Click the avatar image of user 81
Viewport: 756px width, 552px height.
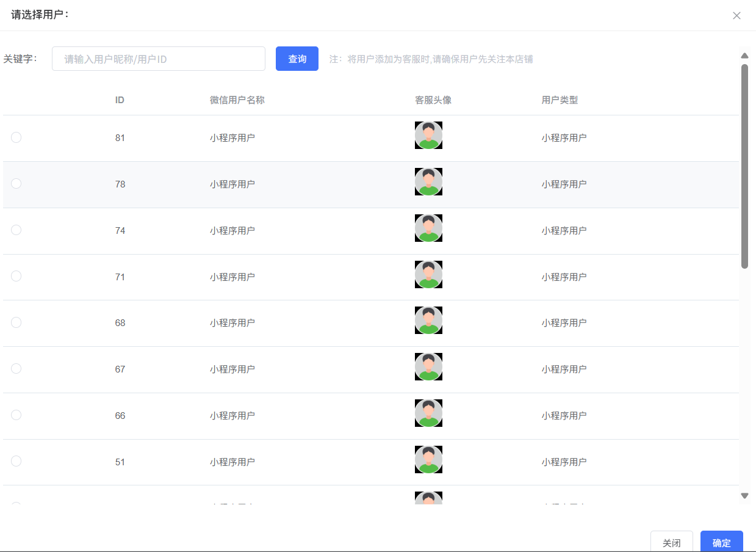click(x=428, y=136)
